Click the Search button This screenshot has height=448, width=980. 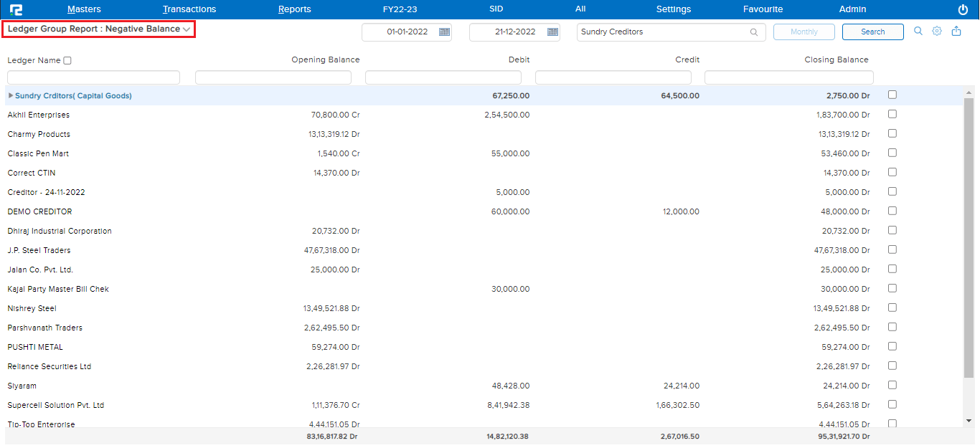pyautogui.click(x=872, y=32)
